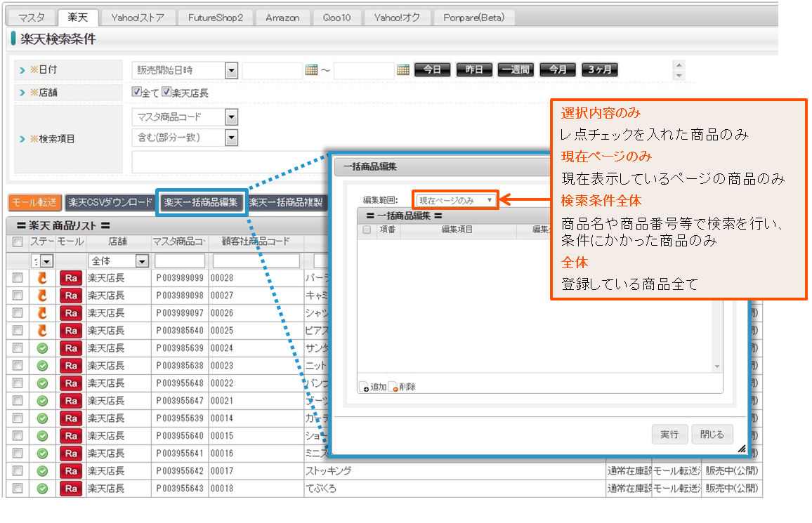Toggle the 楽天店長 store checkbox

(166, 91)
